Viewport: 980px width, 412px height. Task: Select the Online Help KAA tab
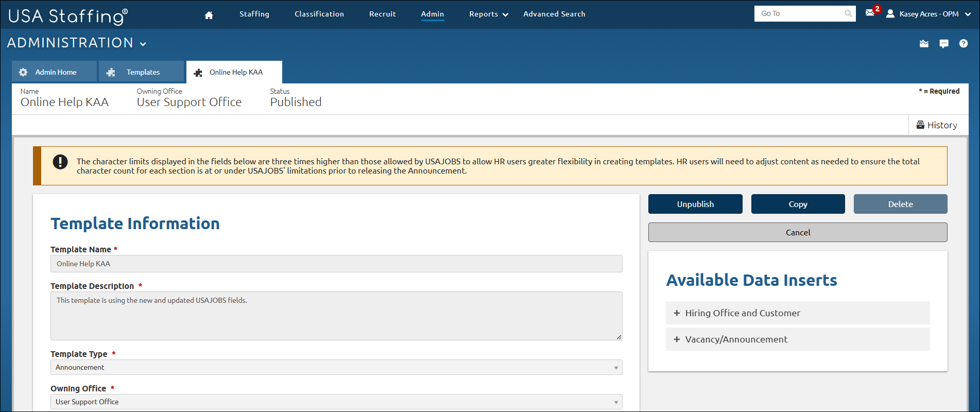(234, 72)
